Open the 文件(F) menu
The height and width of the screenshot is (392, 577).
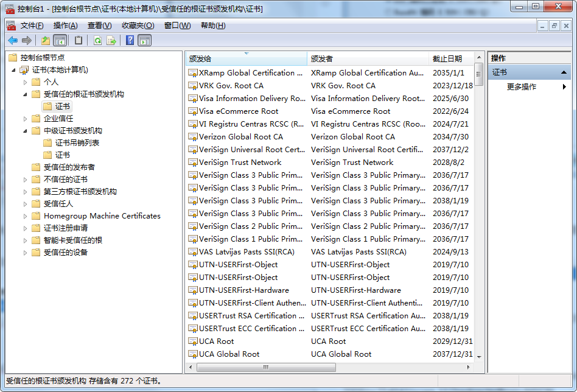pyautogui.click(x=32, y=26)
